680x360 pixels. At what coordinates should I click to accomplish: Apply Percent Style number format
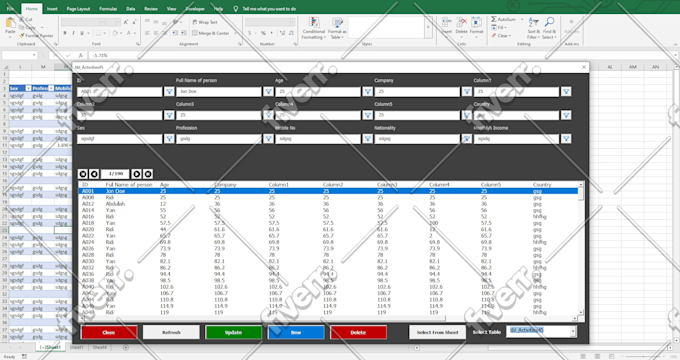pos(263,33)
